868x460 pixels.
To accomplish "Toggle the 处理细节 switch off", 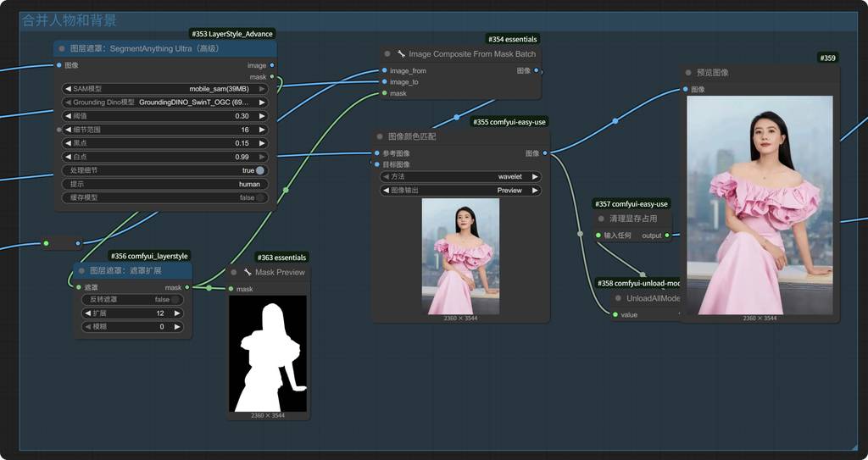I will tap(259, 170).
